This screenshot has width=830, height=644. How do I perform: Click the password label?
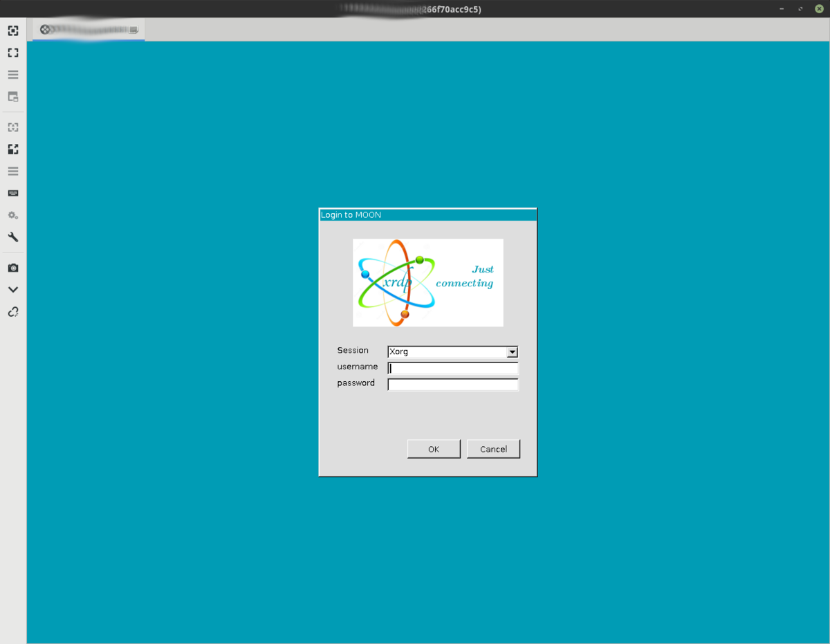pos(356,383)
